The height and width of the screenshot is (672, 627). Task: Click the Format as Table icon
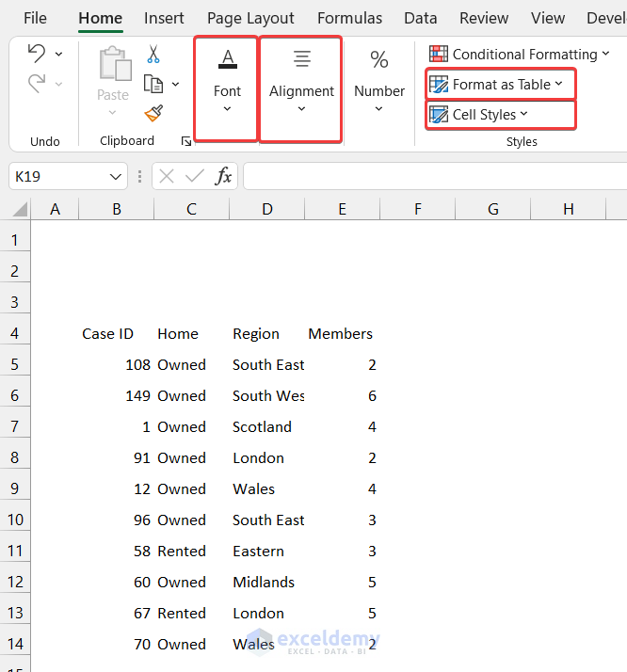439,85
